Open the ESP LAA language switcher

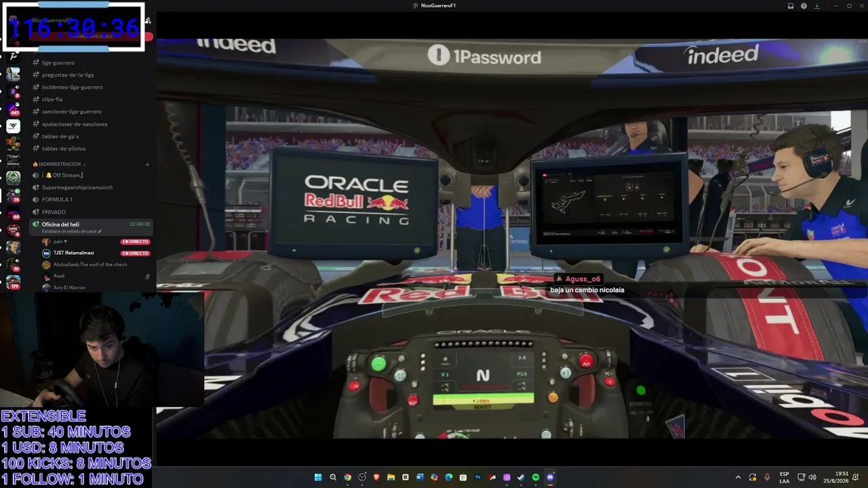coord(785,477)
